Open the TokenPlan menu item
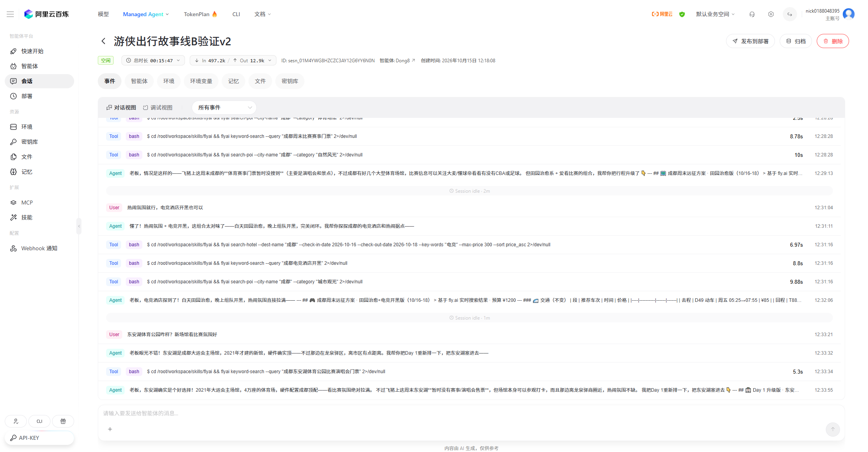Viewport: 868px width, 452px height. 200,14
